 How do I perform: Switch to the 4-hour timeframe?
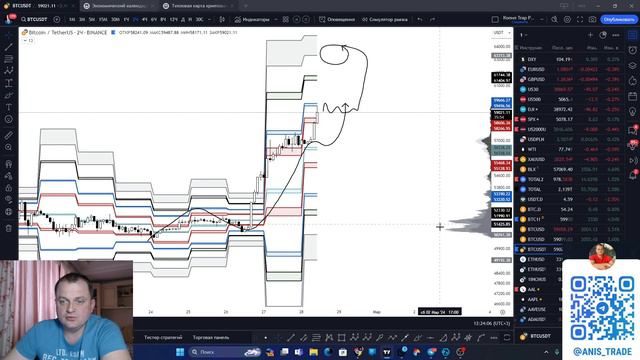coord(144,19)
